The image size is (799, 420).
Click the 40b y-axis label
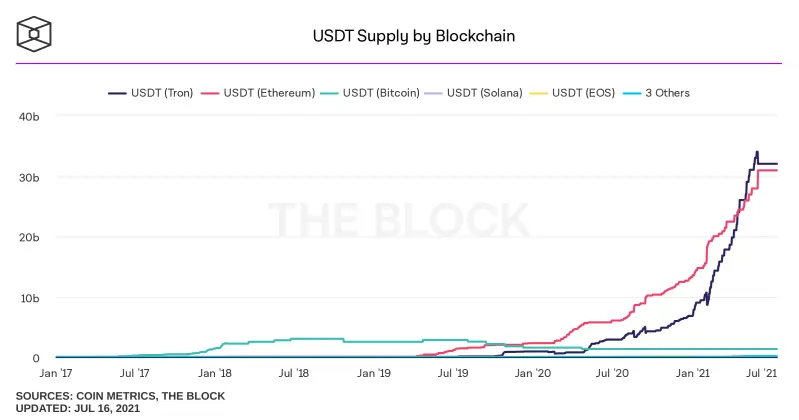29,117
